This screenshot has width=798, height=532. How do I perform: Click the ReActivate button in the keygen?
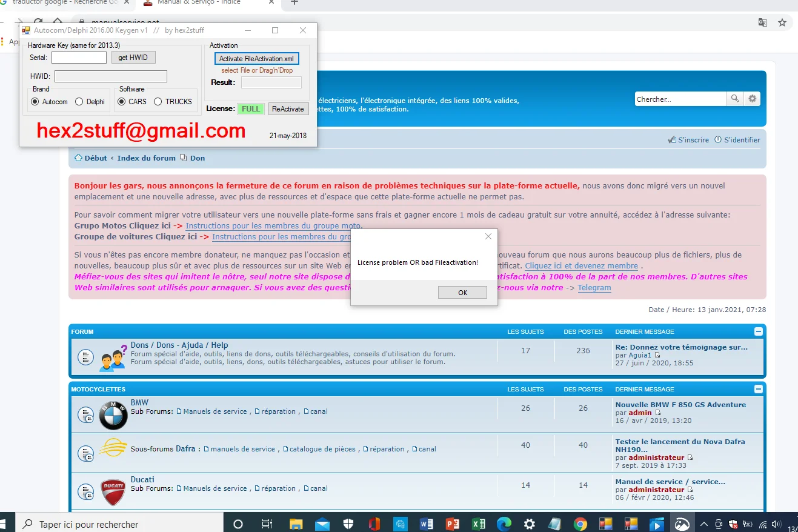pyautogui.click(x=288, y=109)
